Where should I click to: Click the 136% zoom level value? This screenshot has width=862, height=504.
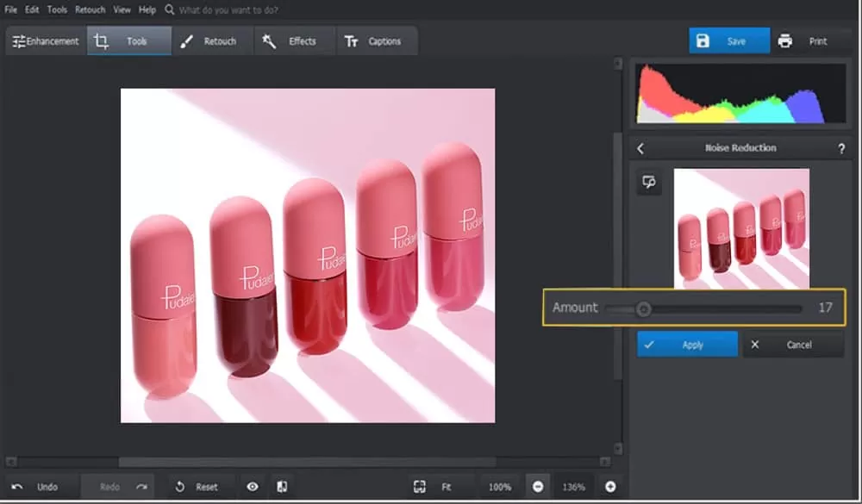(573, 487)
